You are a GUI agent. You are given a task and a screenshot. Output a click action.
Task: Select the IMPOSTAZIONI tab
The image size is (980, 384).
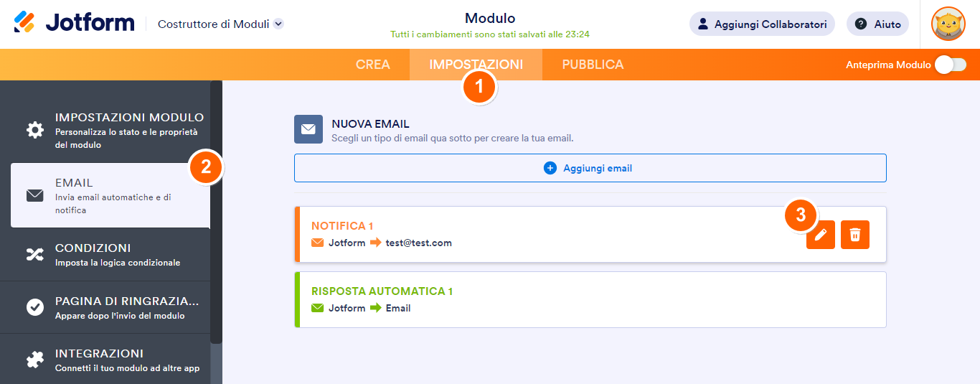[x=476, y=65]
